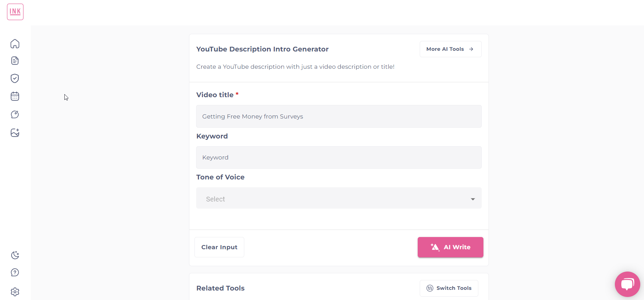Click the Video title input field

(338, 116)
